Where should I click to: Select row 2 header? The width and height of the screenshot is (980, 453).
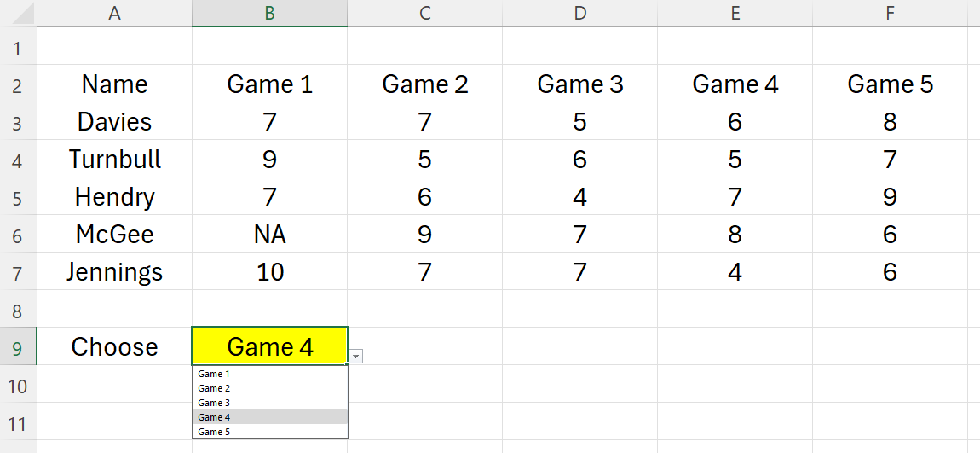click(18, 84)
